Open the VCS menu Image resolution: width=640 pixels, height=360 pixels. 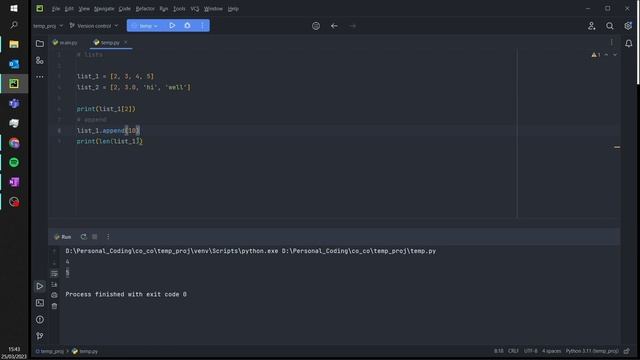(195, 9)
